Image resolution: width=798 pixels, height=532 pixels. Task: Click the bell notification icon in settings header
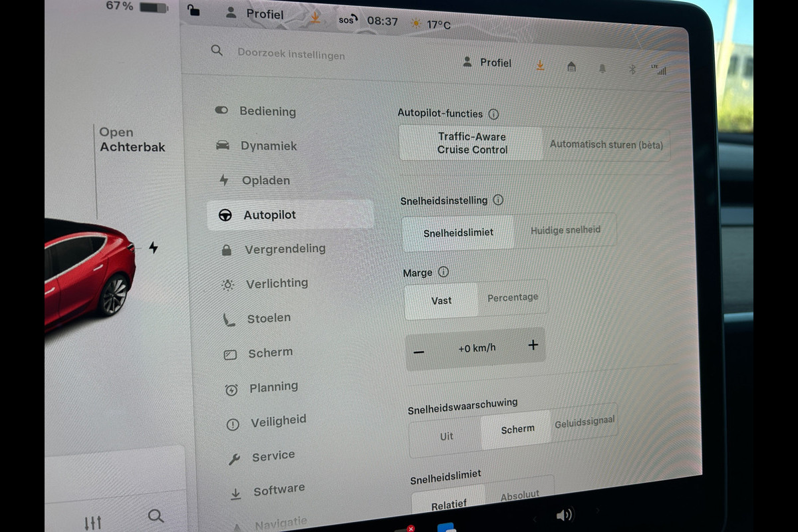602,68
